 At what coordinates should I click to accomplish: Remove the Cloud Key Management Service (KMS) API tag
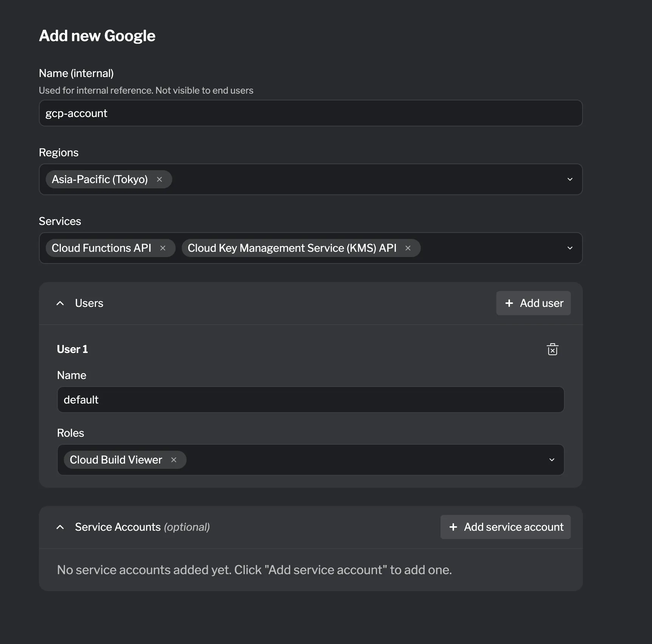pyautogui.click(x=408, y=248)
